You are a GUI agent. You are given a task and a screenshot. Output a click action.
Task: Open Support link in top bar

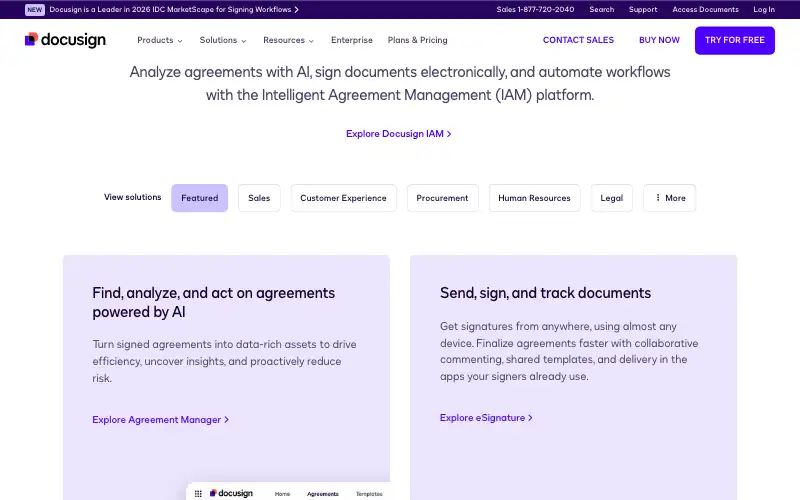tap(643, 10)
